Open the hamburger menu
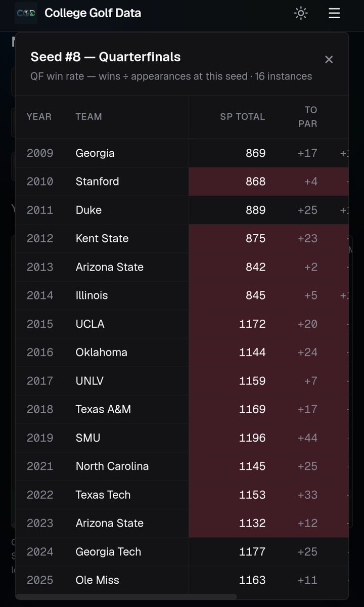Viewport: 364px width, 607px height. tap(334, 13)
